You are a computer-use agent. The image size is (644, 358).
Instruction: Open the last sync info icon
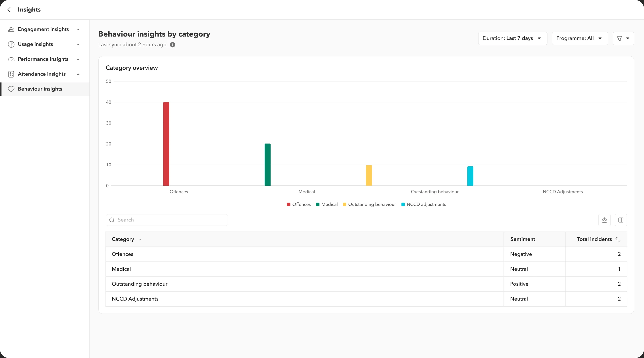(x=172, y=45)
